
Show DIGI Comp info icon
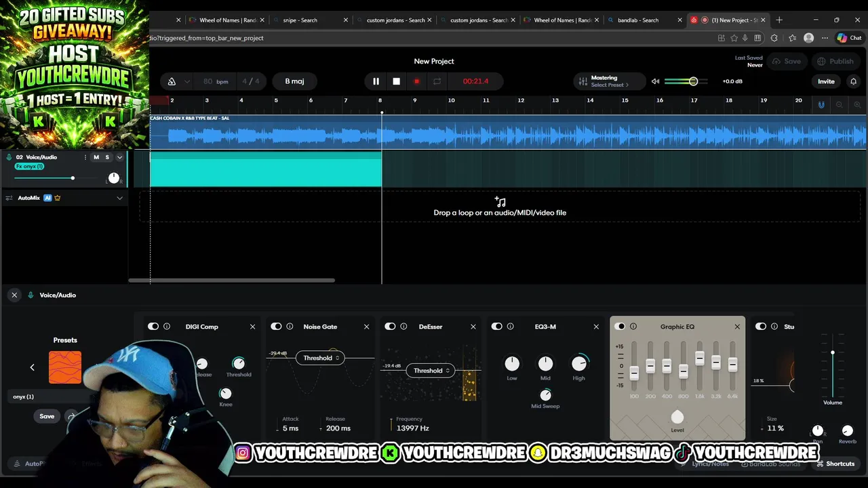pyautogui.click(x=167, y=327)
